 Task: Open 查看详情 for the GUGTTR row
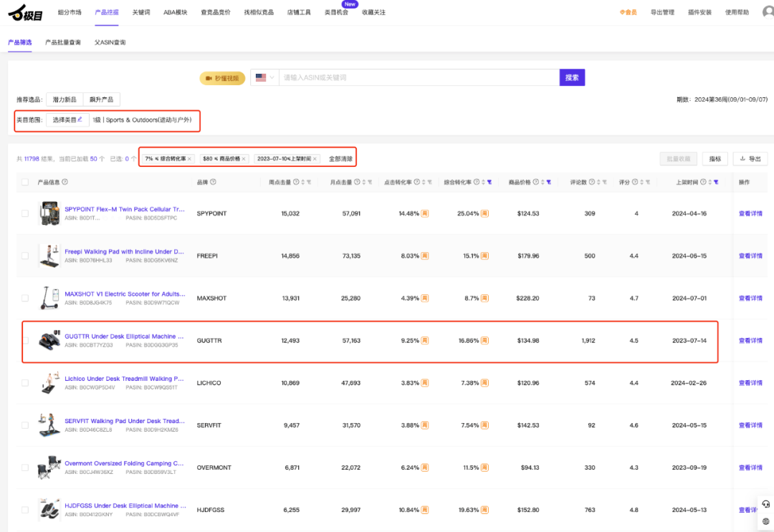(750, 341)
